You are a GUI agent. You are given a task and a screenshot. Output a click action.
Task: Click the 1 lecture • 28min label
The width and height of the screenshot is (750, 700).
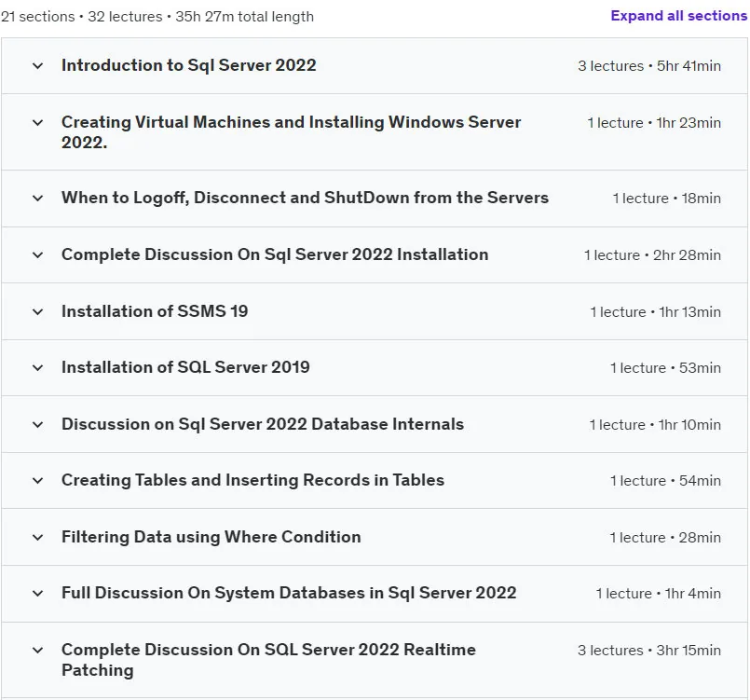pyautogui.click(x=665, y=538)
